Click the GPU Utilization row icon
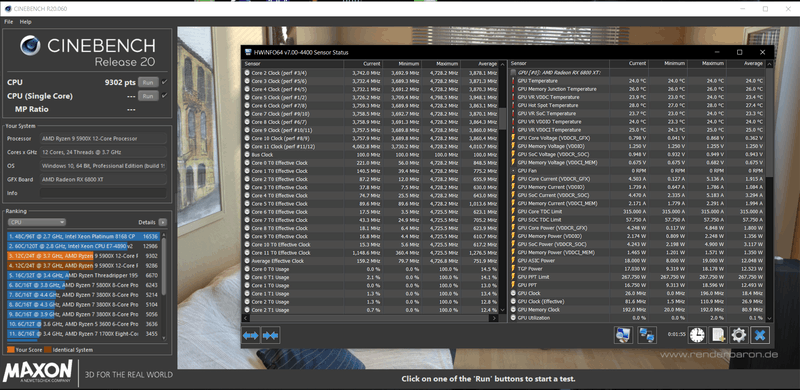Image resolution: width=800 pixels, height=390 pixels. pyautogui.click(x=513, y=318)
